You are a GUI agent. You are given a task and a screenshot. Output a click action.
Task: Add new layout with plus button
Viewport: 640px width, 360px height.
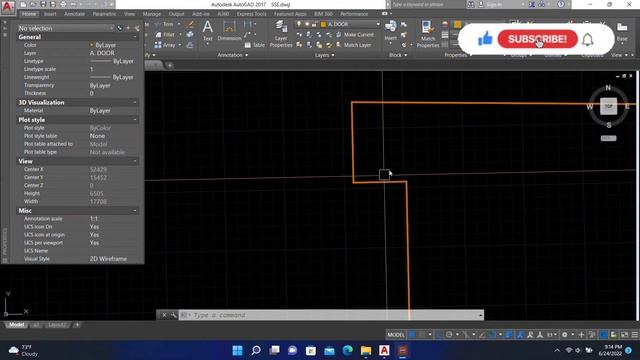[x=77, y=325]
